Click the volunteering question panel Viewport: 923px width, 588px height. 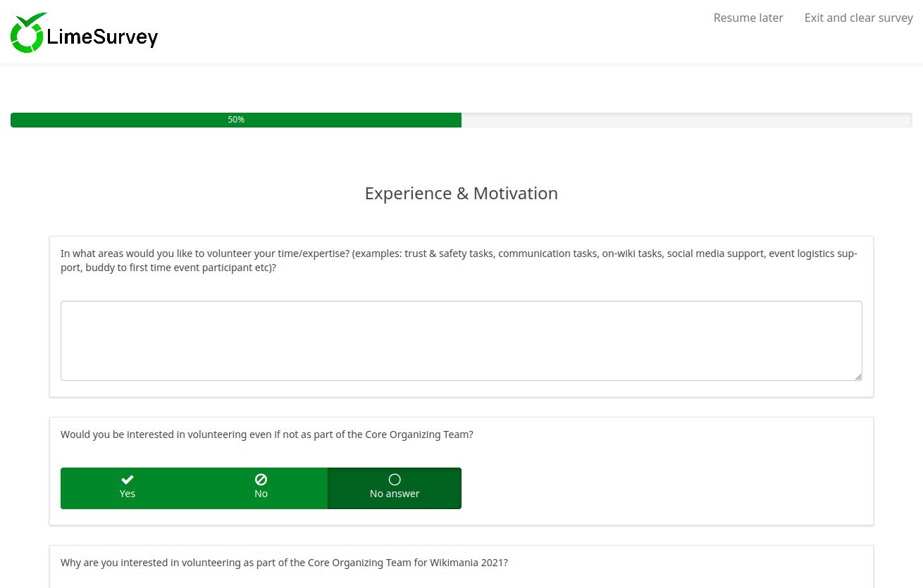point(462,470)
